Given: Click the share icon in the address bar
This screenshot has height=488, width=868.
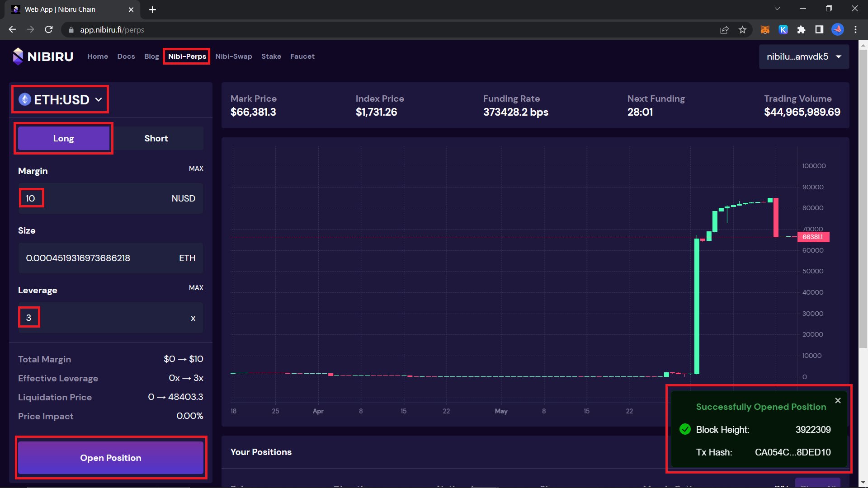Looking at the screenshot, I should (x=724, y=29).
